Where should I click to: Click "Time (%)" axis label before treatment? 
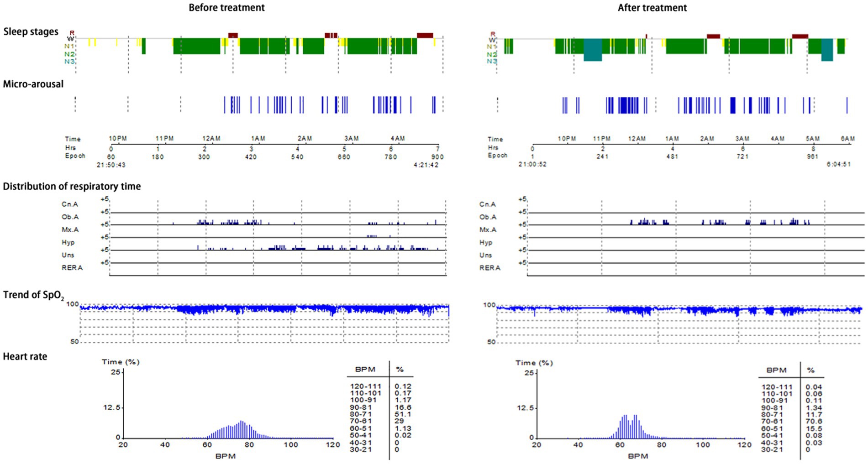(121, 362)
